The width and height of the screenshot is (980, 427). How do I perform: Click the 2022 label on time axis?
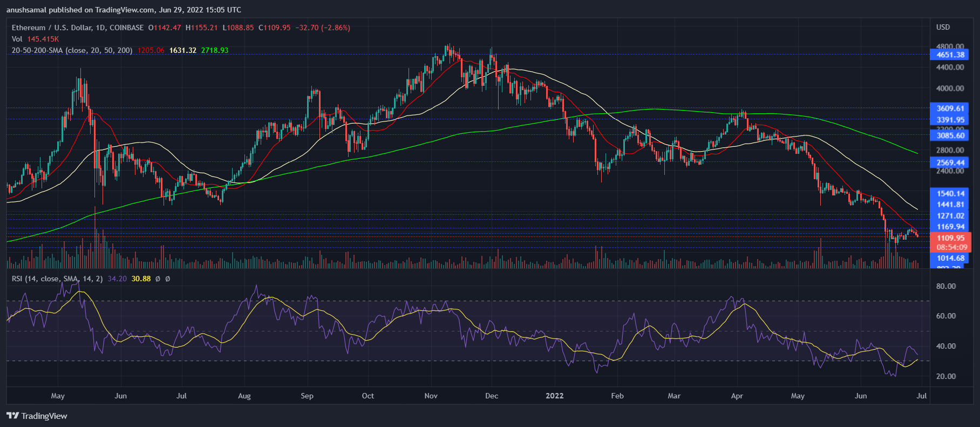[554, 396]
